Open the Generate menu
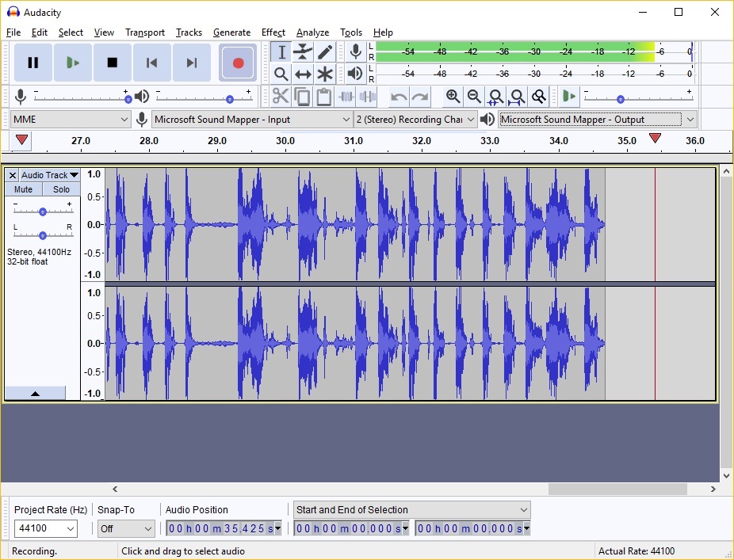This screenshot has height=560, width=734. coord(231,32)
